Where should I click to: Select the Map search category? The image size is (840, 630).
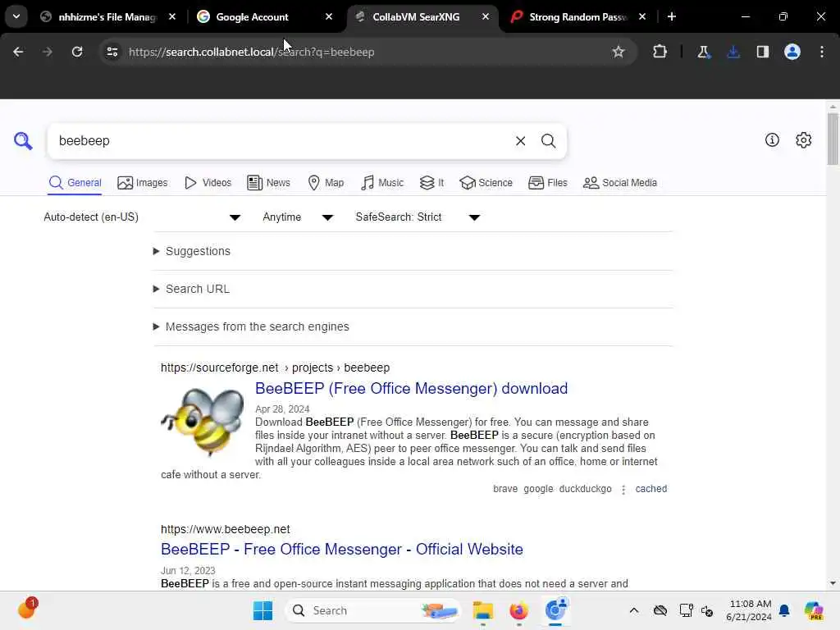[x=326, y=183]
